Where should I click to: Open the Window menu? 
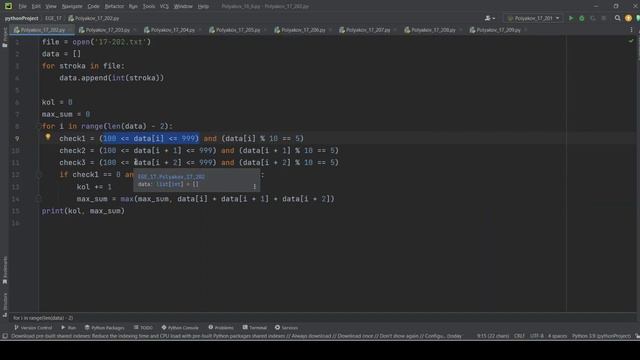coord(183,7)
